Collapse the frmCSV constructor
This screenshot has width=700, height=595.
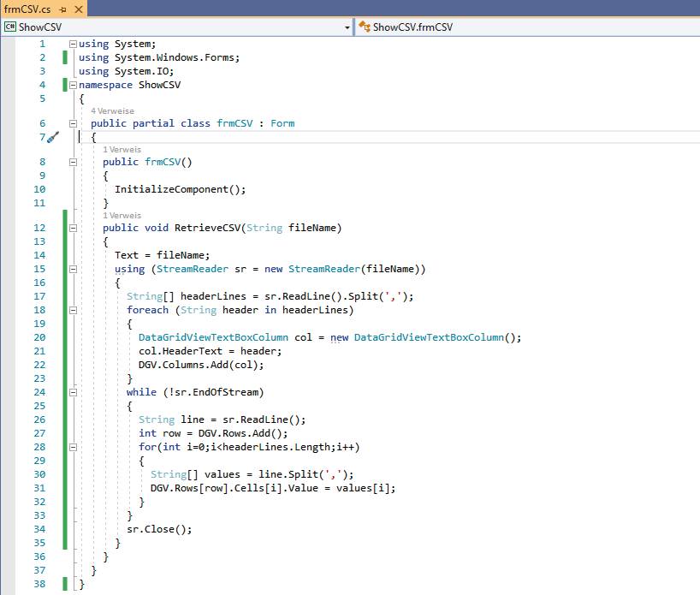tap(73, 162)
